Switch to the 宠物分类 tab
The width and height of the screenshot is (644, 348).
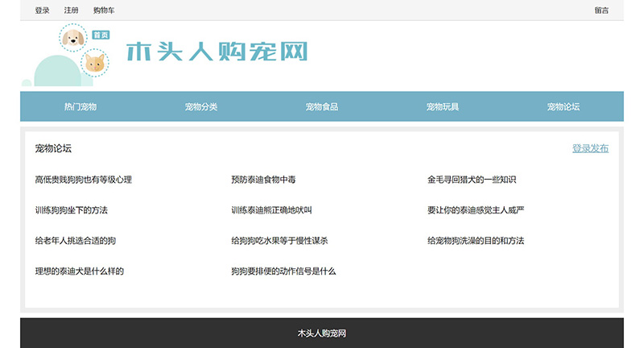201,106
